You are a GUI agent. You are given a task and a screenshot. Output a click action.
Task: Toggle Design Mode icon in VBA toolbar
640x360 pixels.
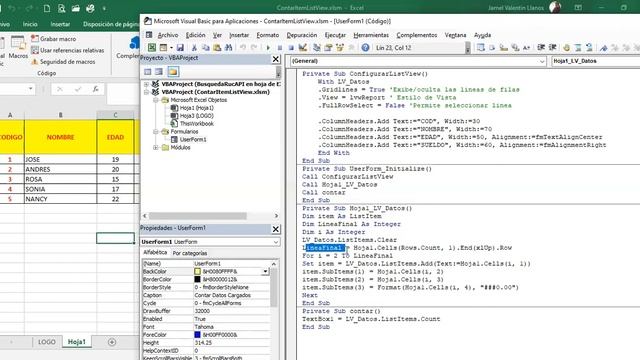click(302, 48)
